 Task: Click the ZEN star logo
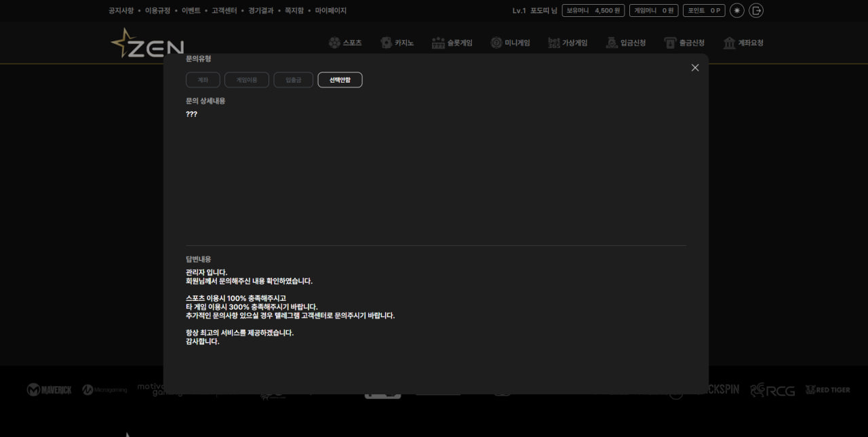[x=147, y=44]
